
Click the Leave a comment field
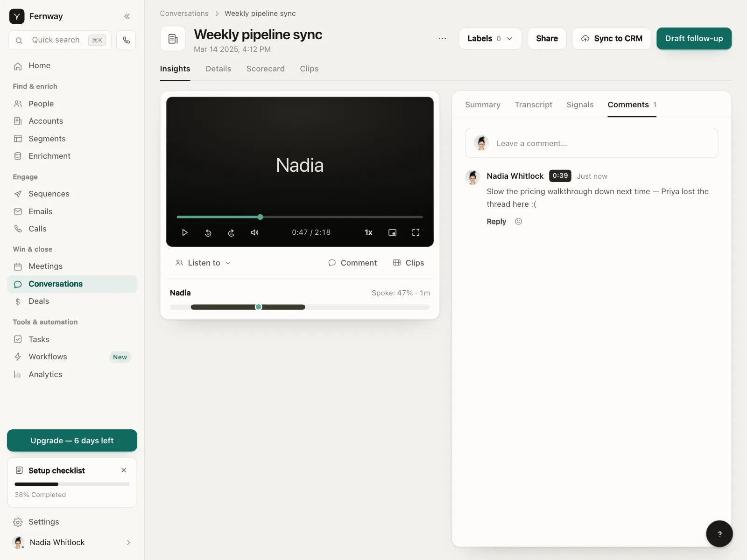pos(592,143)
